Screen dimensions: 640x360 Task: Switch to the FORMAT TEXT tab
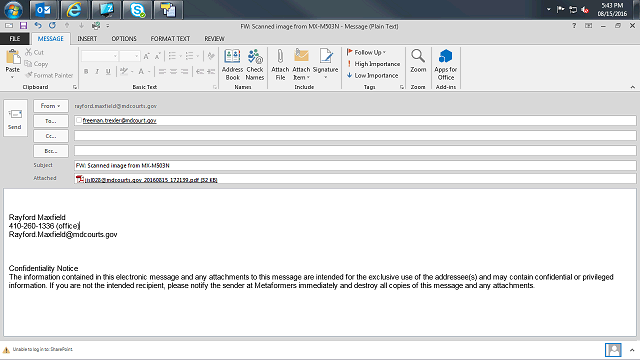170,39
